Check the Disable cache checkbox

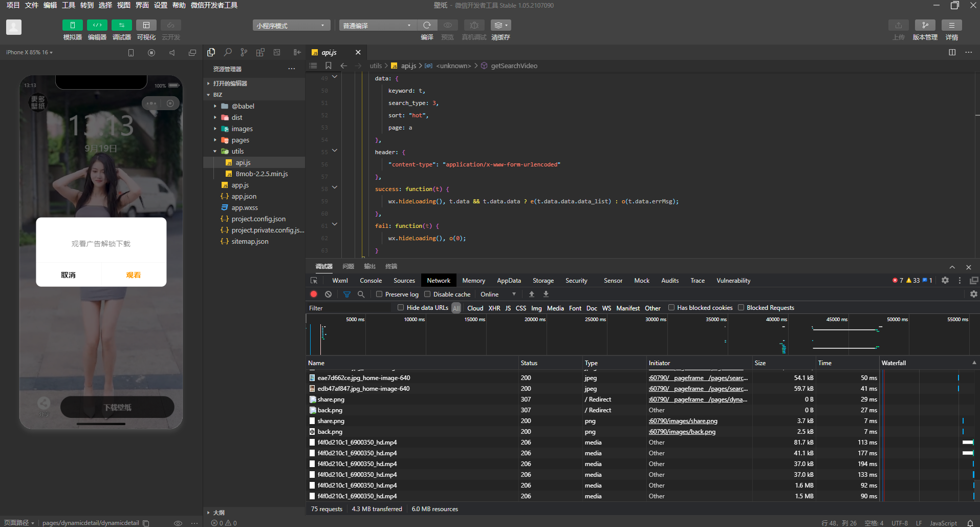pyautogui.click(x=427, y=294)
